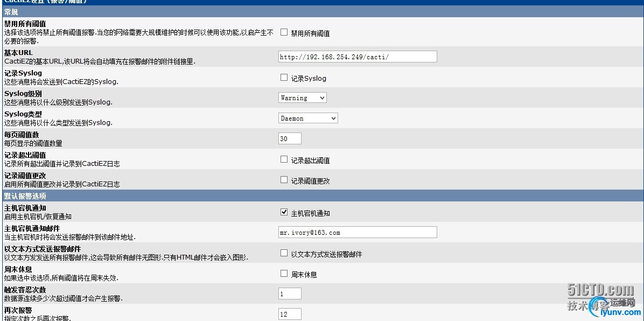Click the description 这些消息将会发送到CactiEZ的Syslog.
This screenshot has width=644, height=321.
pos(61,81)
